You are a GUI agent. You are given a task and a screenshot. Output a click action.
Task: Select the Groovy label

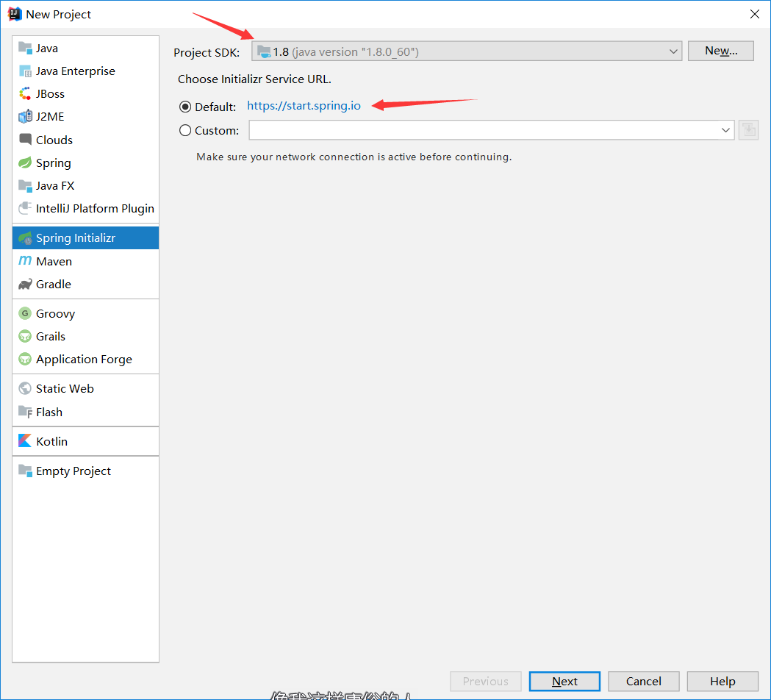coord(56,314)
